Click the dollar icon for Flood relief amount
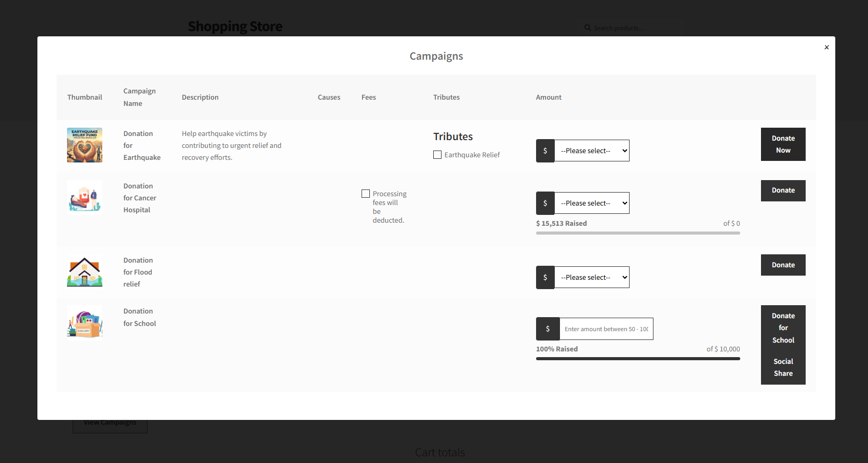The height and width of the screenshot is (463, 868). (545, 278)
